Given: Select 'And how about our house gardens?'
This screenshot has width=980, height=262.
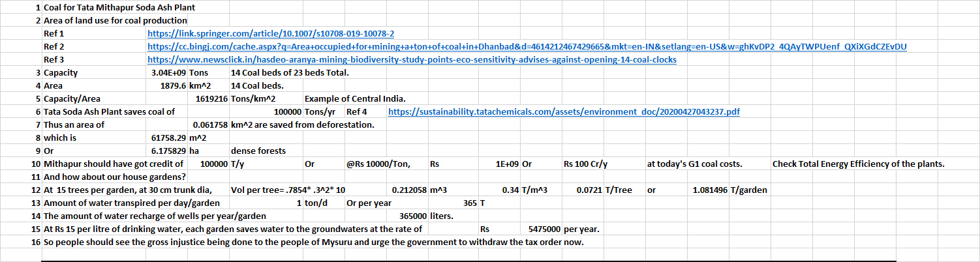Looking at the screenshot, I should pyautogui.click(x=114, y=177).
